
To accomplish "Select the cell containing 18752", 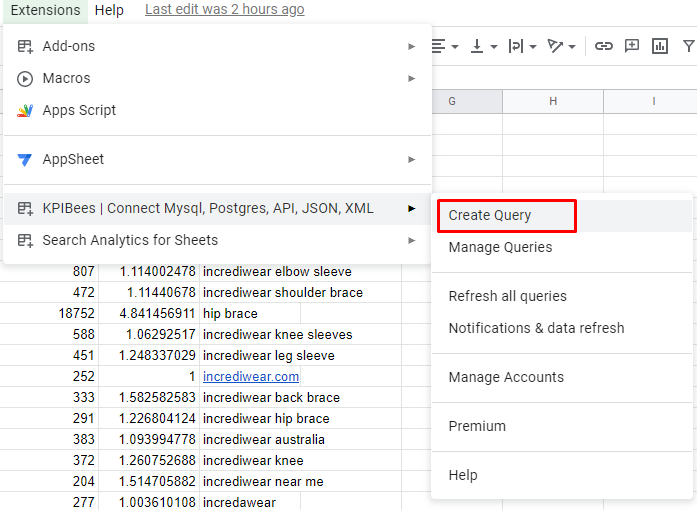I will click(49, 313).
